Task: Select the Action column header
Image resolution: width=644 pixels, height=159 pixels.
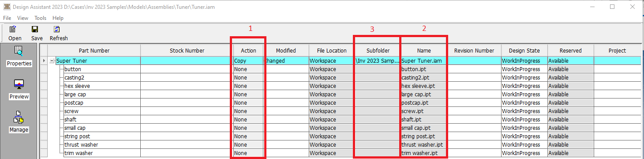Action: 249,50
